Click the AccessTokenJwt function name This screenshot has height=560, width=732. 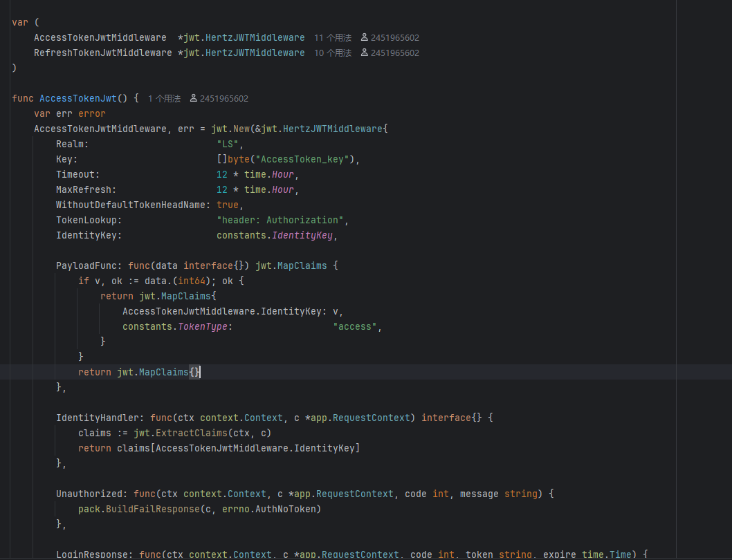pyautogui.click(x=78, y=98)
